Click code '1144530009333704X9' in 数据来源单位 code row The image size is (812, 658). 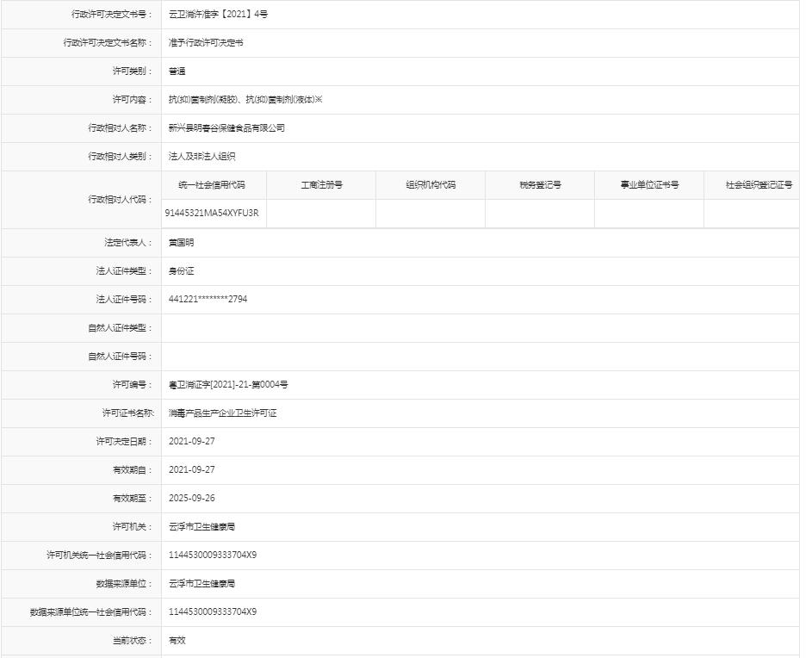pos(213,611)
